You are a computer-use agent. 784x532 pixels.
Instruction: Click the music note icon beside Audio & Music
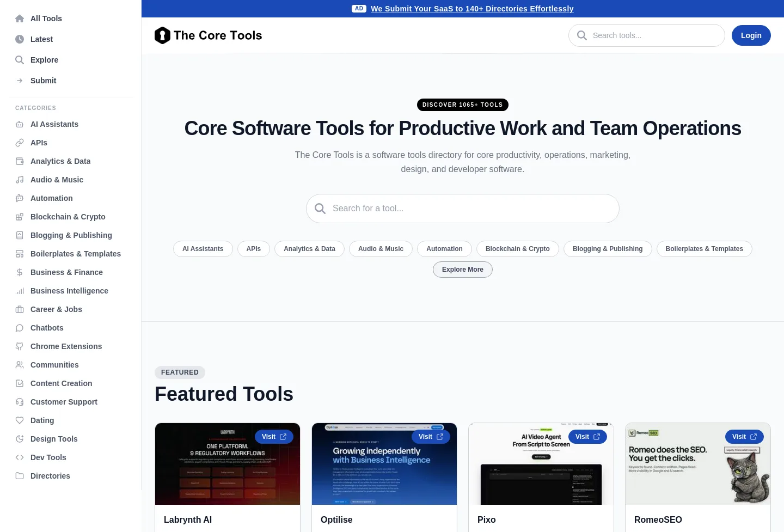click(20, 180)
